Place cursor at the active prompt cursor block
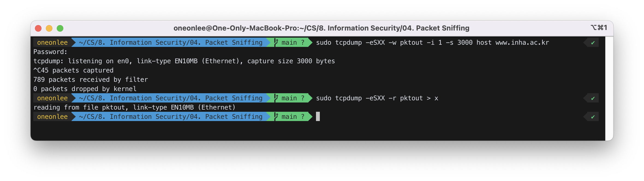Image resolution: width=644 pixels, height=181 pixels. coord(318,117)
